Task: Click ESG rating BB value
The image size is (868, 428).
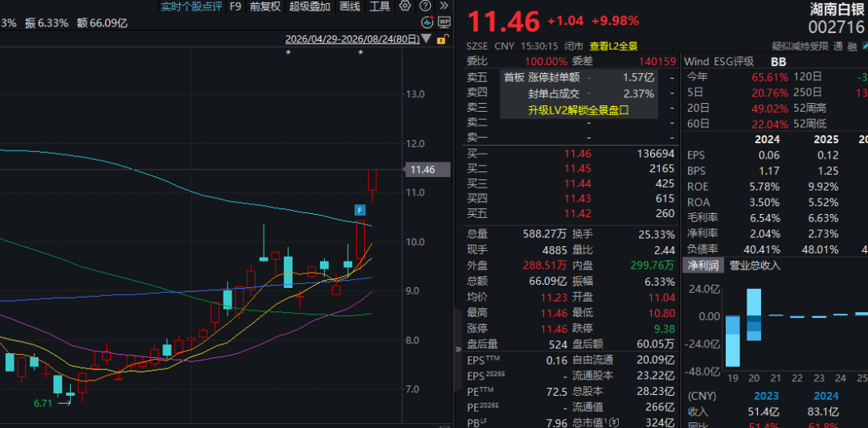Action: 778,62
